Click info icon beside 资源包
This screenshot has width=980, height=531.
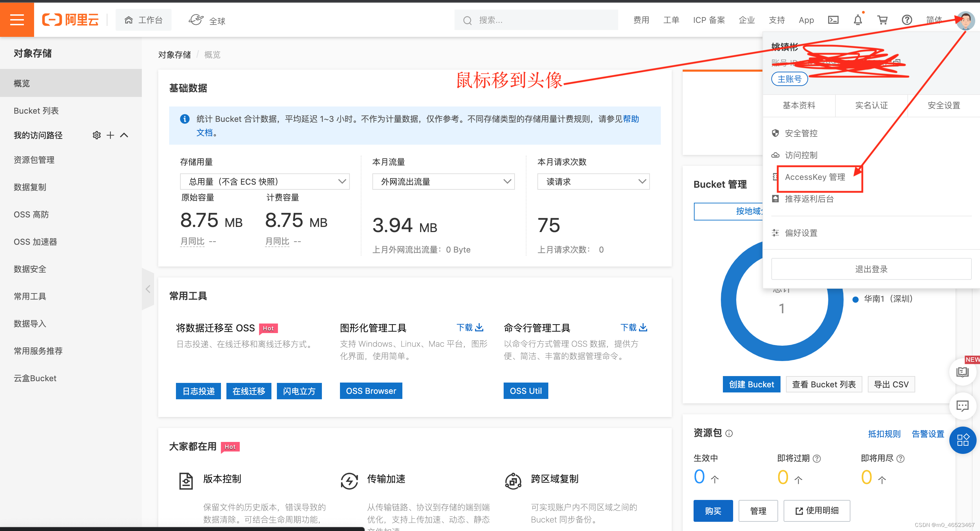[729, 433]
